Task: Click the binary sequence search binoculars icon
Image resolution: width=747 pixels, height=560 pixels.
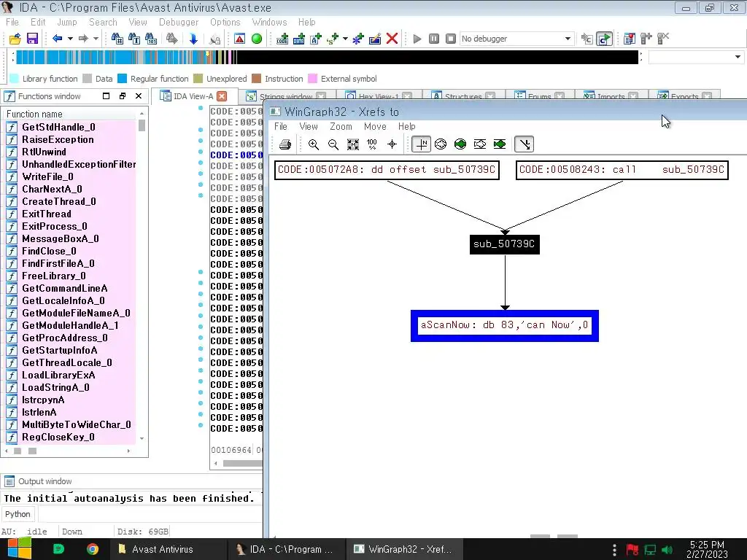Action: coord(150,39)
